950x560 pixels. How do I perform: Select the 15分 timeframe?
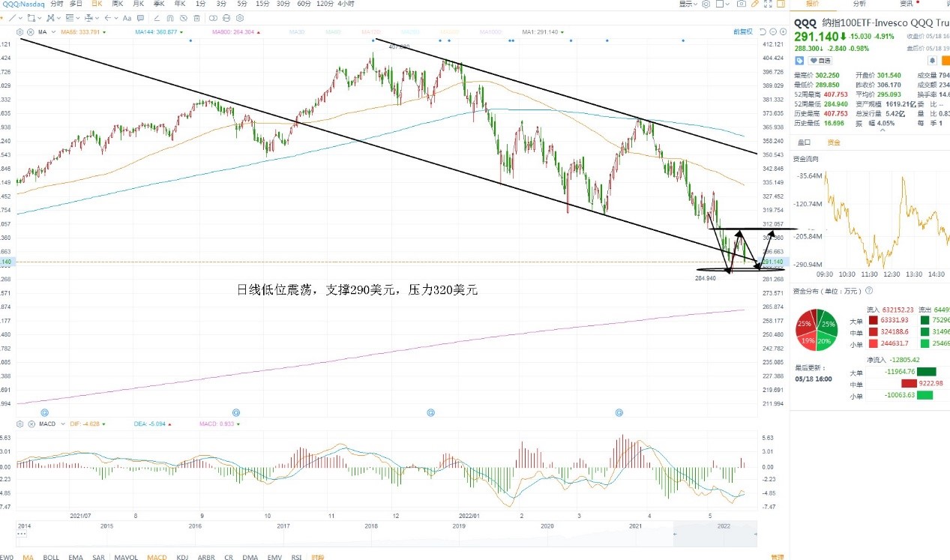pos(262,4)
